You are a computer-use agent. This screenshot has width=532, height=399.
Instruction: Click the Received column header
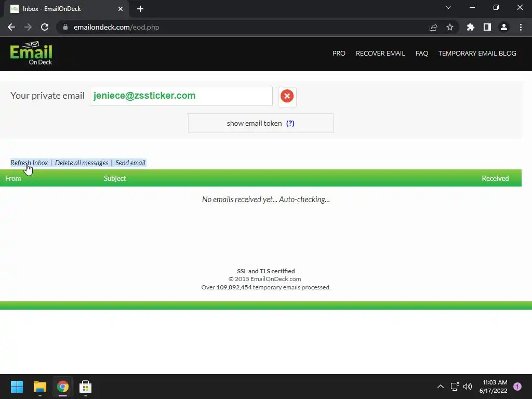[x=495, y=178]
